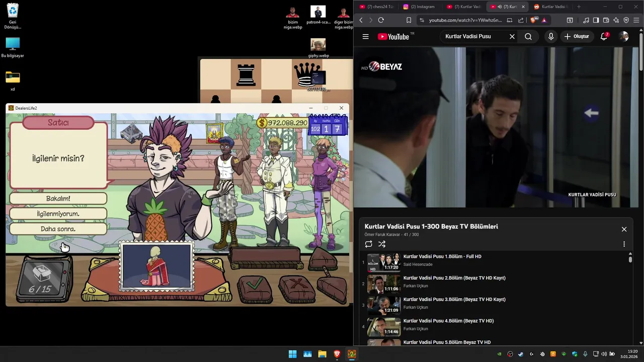
Task: Close the active YouTube tab
Action: click(x=523, y=7)
